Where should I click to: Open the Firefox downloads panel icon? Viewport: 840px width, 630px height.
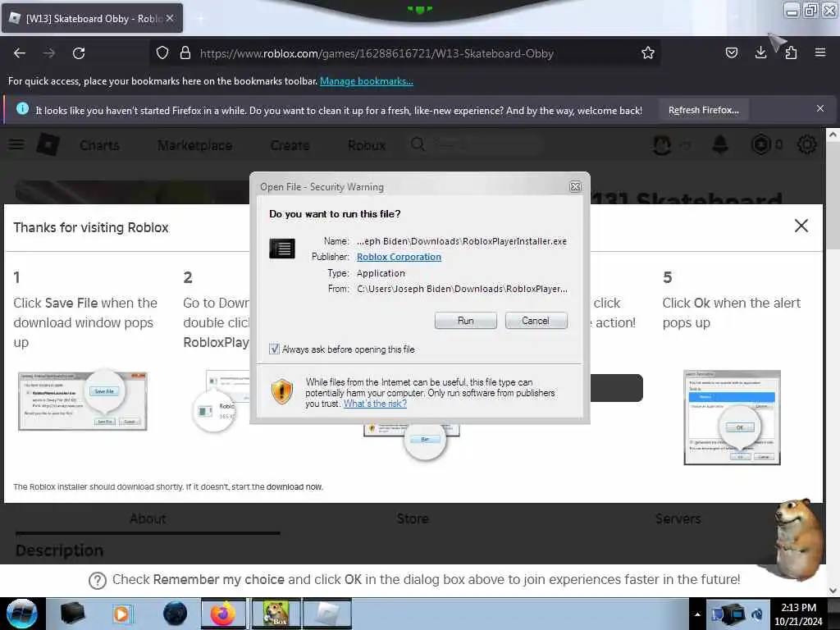point(760,53)
